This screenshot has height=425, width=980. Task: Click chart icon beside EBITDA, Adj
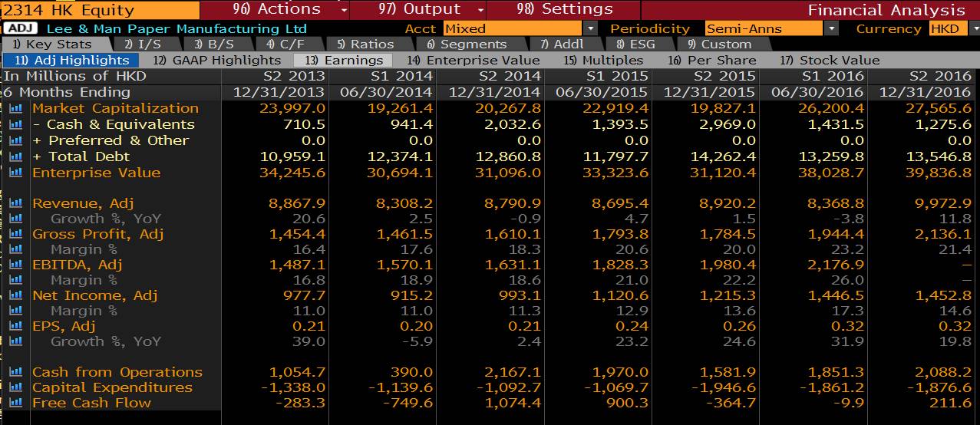click(x=15, y=265)
